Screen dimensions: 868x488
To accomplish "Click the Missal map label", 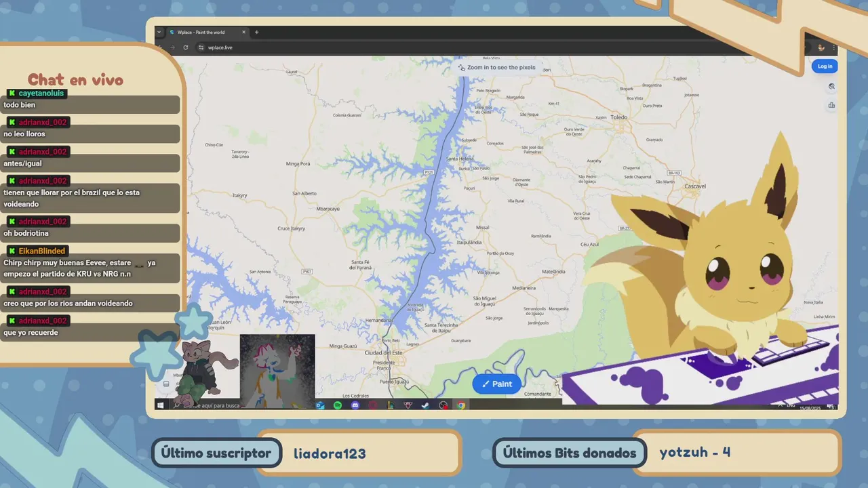I will pyautogui.click(x=482, y=228).
